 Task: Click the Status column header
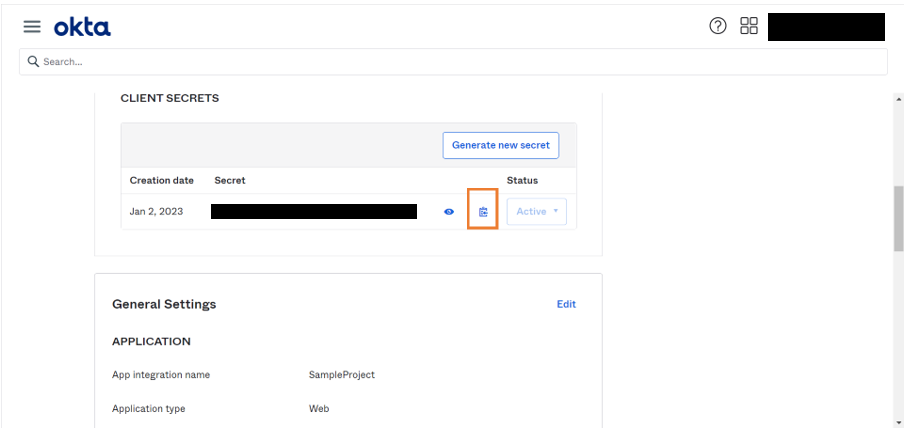(x=522, y=181)
